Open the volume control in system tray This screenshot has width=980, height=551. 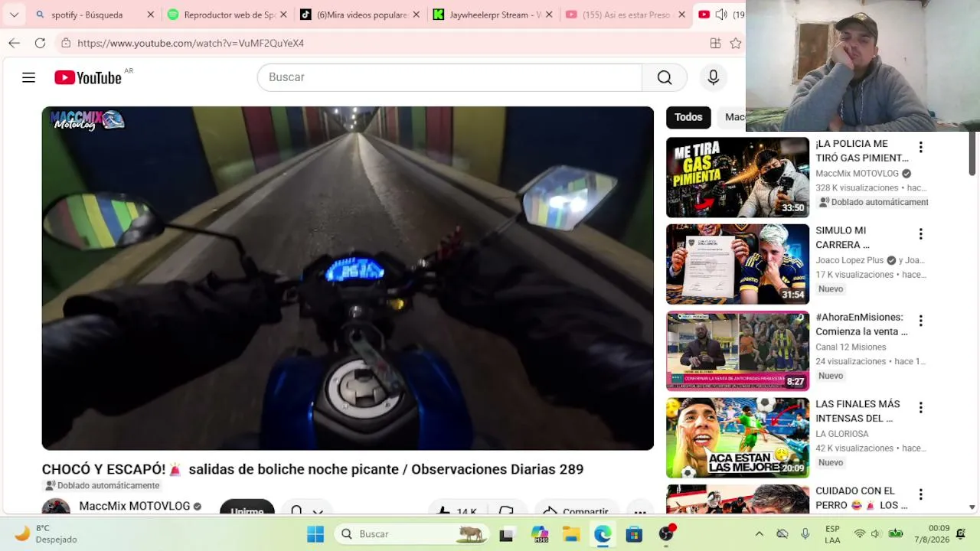pos(877,533)
